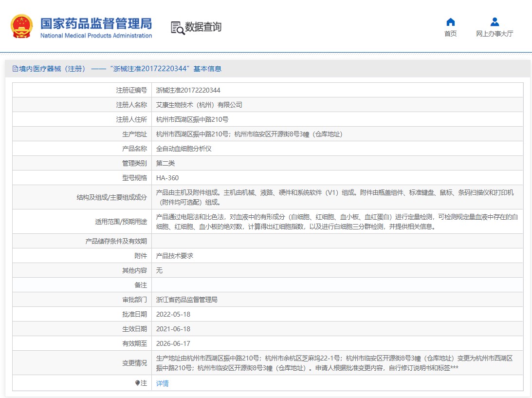Click approval department 浙江省药品监督管理局
This screenshot has width=532, height=398.
186,300
